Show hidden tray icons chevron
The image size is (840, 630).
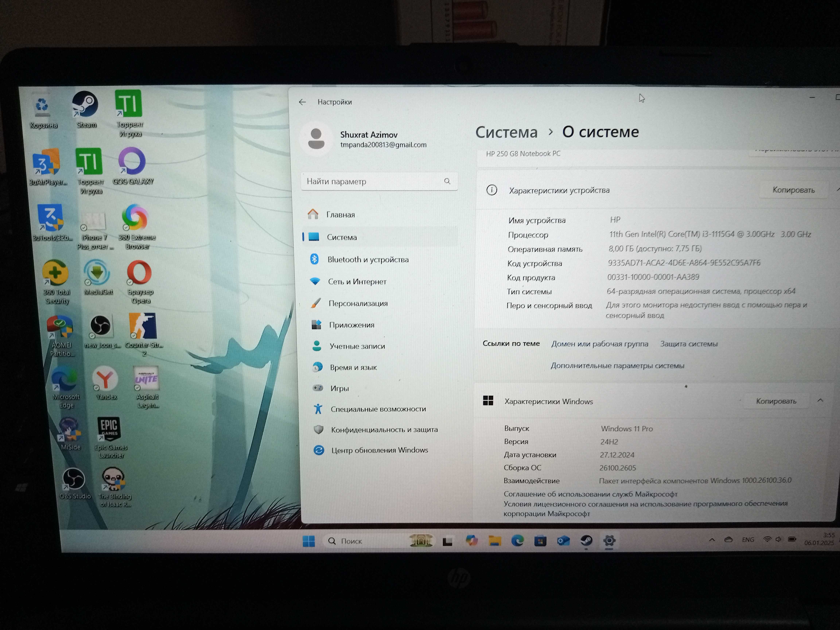click(x=712, y=540)
